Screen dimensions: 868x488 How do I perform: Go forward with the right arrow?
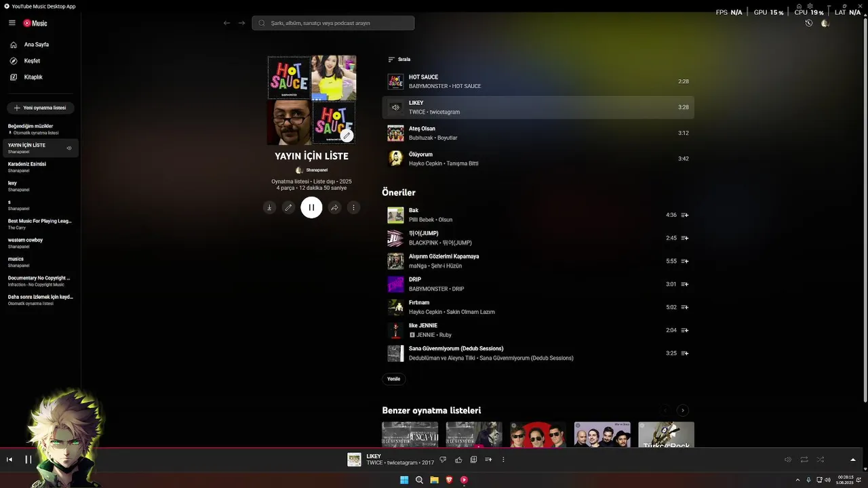[x=243, y=23]
